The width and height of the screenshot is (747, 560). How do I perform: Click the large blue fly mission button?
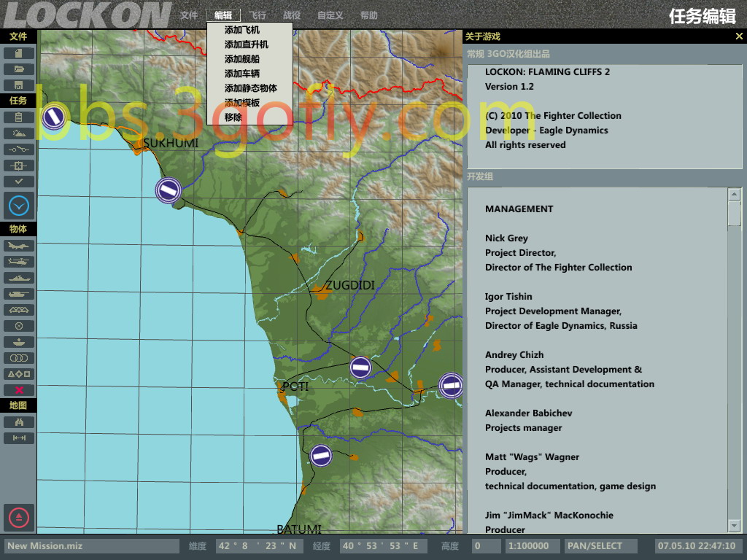point(19,206)
